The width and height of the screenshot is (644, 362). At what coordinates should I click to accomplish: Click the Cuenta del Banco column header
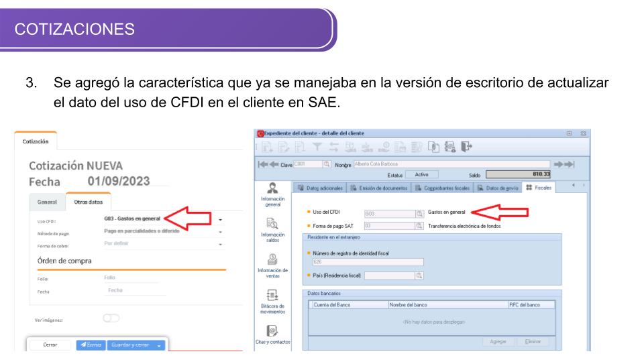tap(350, 305)
